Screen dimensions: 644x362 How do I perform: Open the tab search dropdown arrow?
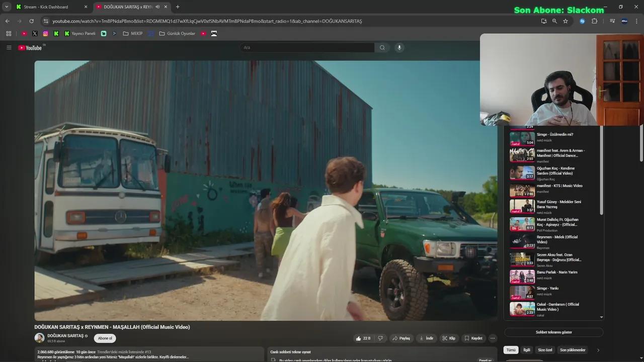click(x=7, y=7)
